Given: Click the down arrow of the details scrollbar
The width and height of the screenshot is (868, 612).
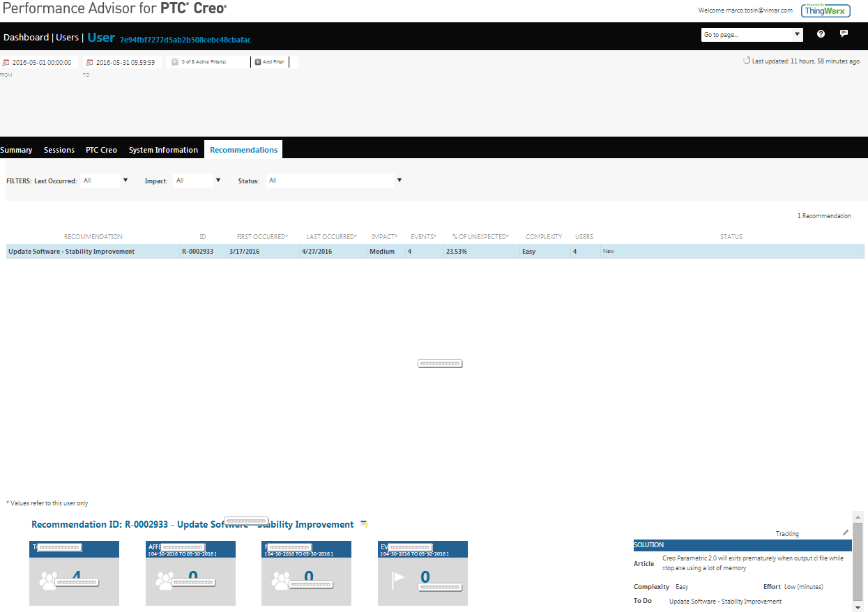Looking at the screenshot, I should (x=858, y=607).
